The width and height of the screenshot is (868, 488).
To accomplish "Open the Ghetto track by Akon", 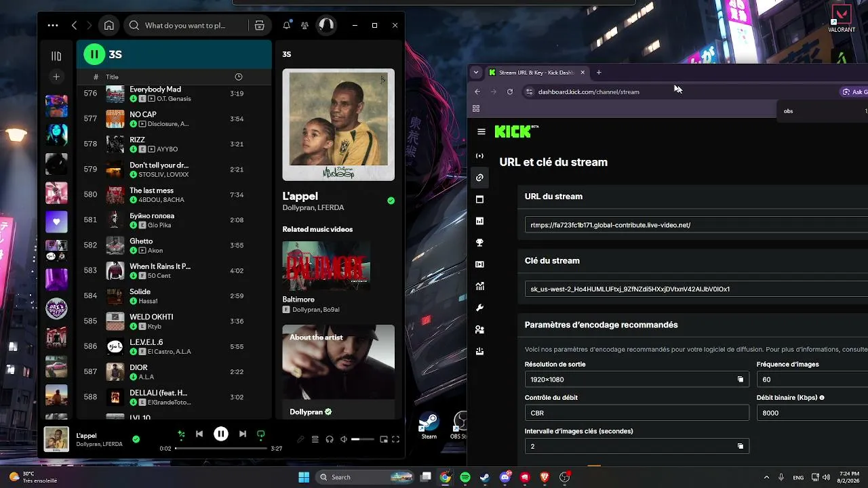I will tap(175, 245).
